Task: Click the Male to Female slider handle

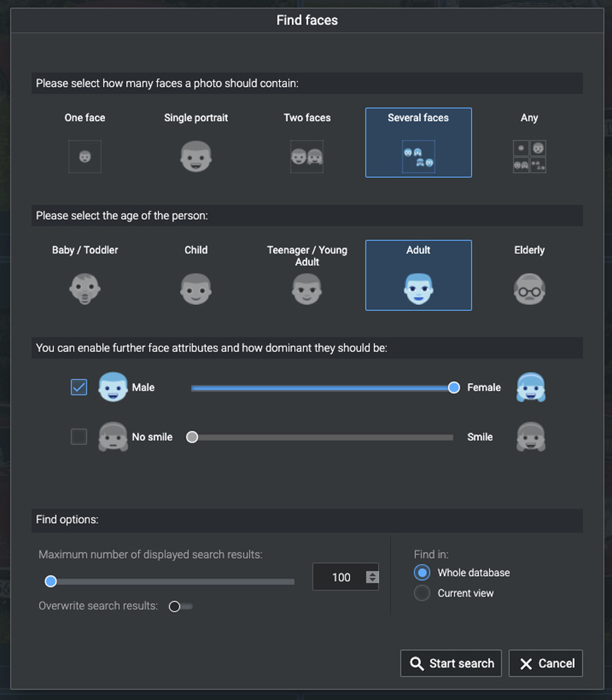Action: [x=454, y=387]
